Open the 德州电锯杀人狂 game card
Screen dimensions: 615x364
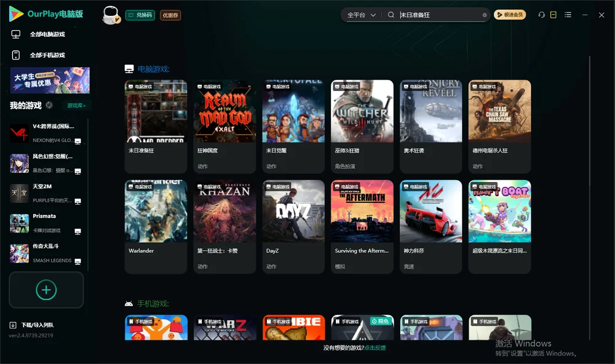[499, 127]
